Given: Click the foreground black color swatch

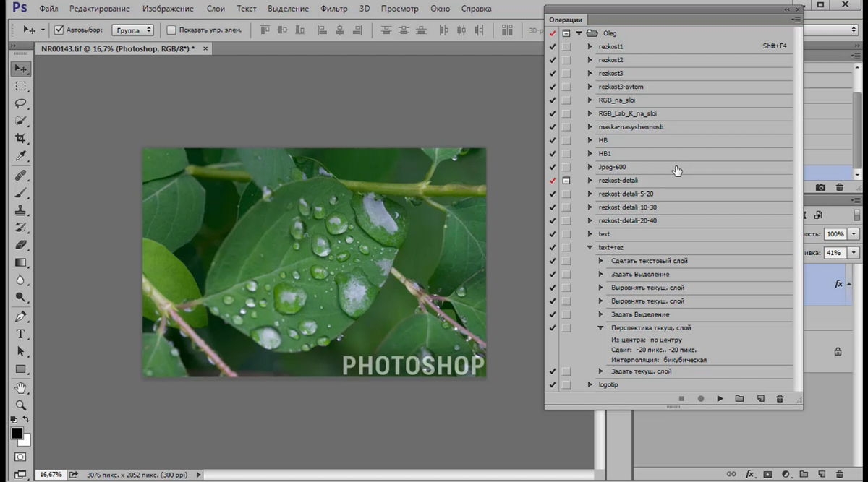Looking at the screenshot, I should (17, 433).
